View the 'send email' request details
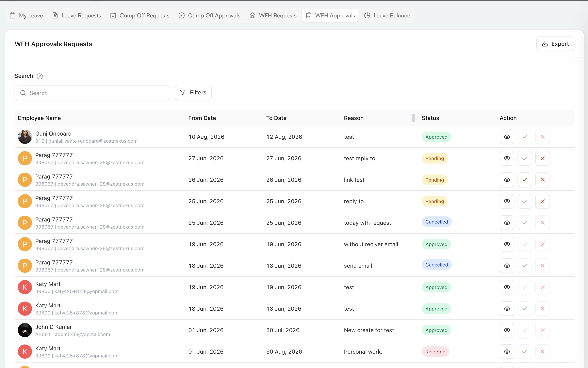588x368 pixels. (507, 265)
